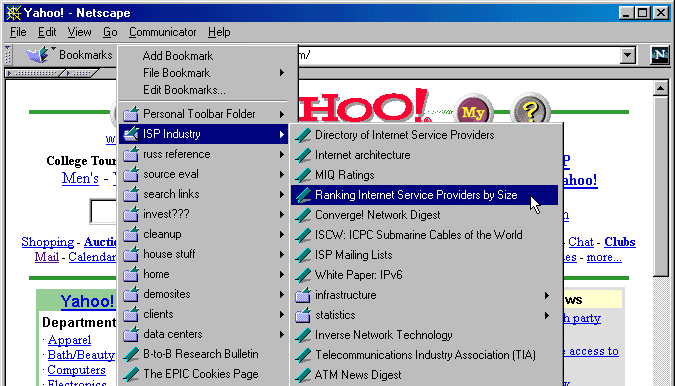Click bookmark icon beside B-to-B Research Bulletin
This screenshot has width=675, height=386.
pos(131,354)
